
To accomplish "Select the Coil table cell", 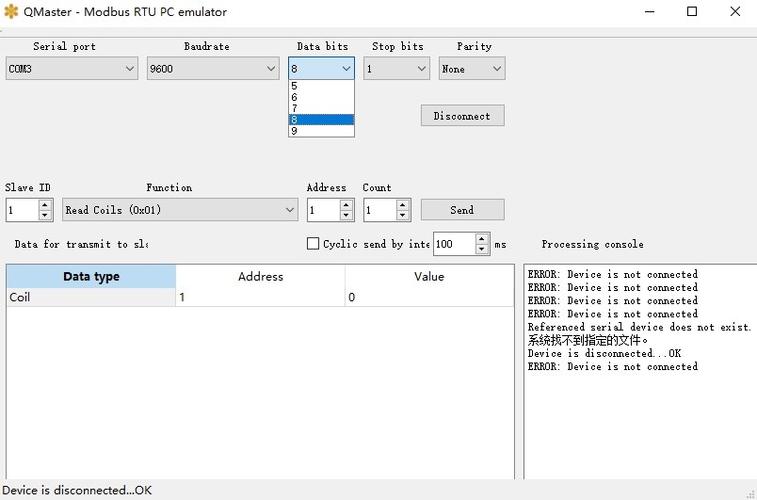I will tap(91, 297).
